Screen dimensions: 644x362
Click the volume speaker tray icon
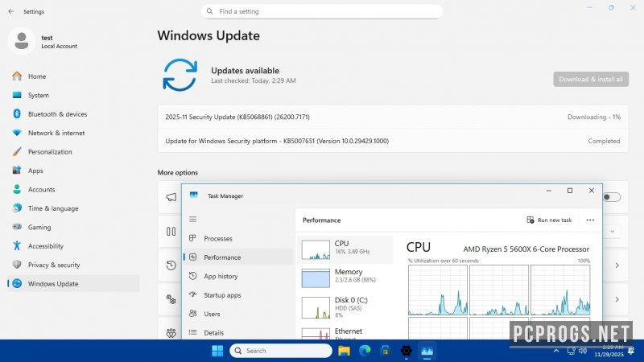click(x=582, y=351)
